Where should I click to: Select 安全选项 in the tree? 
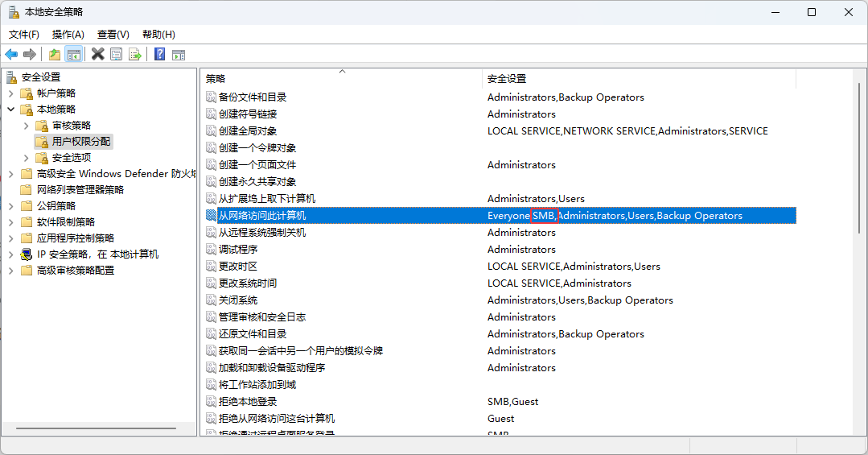pyautogui.click(x=72, y=158)
